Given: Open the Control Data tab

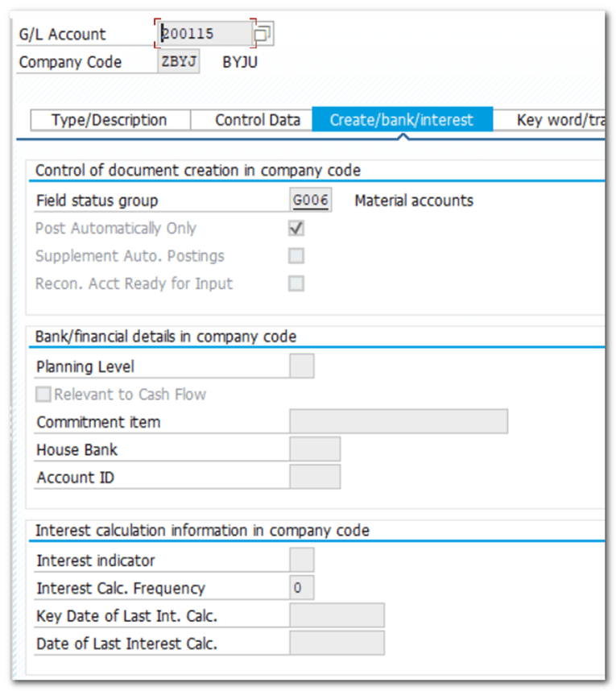Looking at the screenshot, I should pyautogui.click(x=257, y=120).
